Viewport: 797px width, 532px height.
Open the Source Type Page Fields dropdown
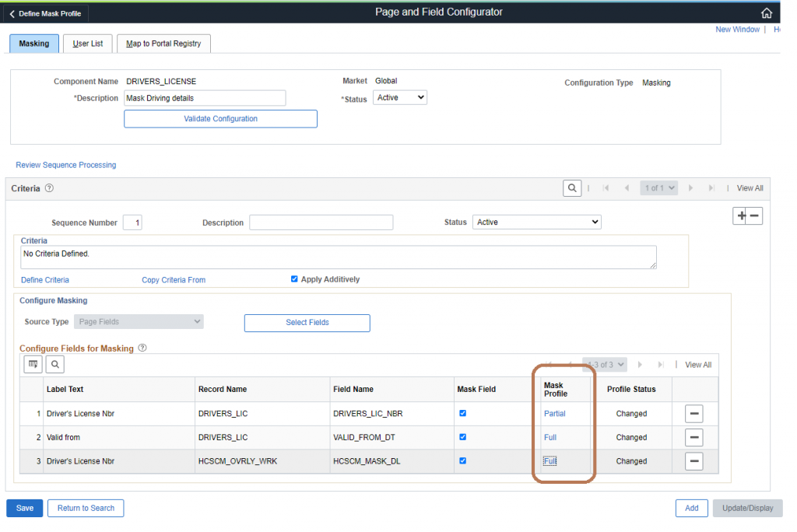[139, 322]
